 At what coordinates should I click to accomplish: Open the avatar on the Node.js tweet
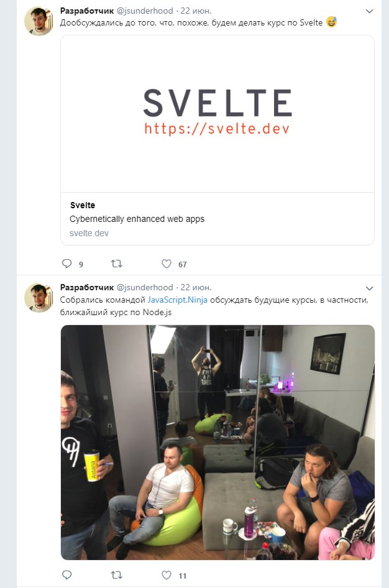tap(39, 298)
